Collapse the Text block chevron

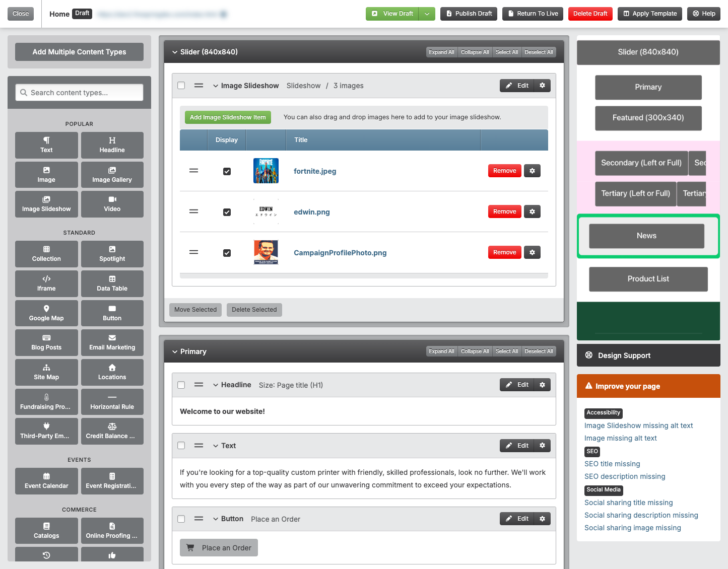(216, 446)
